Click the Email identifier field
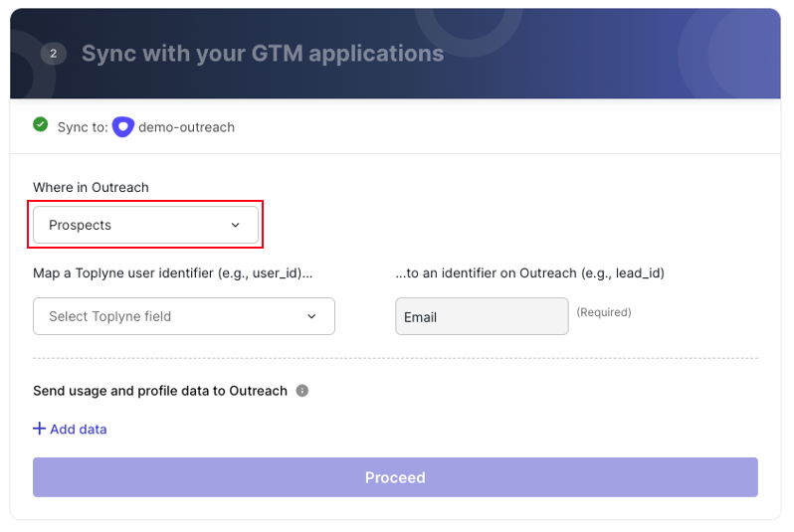794x532 pixels. pyautogui.click(x=482, y=316)
